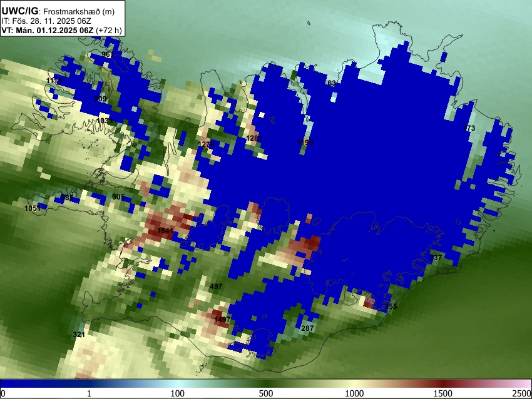The width and height of the screenshot is (532, 399).
Task: Click the '1195' map value label
Action: [x=305, y=143]
